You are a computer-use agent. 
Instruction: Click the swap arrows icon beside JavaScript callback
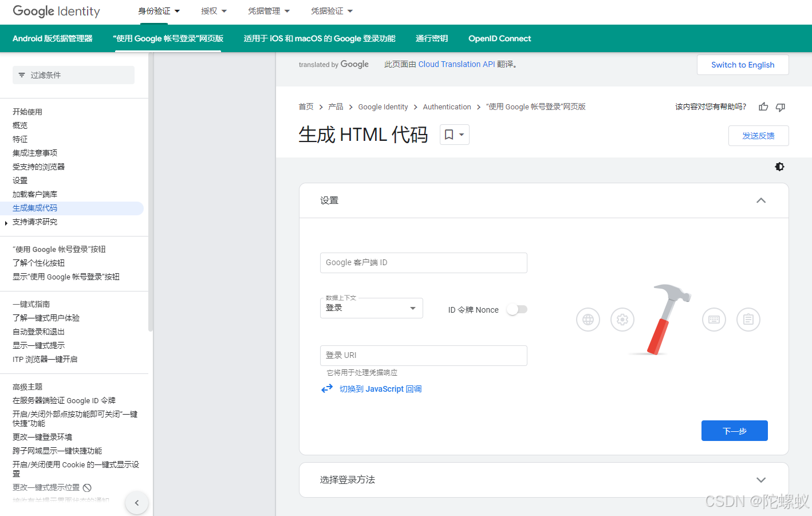click(327, 388)
